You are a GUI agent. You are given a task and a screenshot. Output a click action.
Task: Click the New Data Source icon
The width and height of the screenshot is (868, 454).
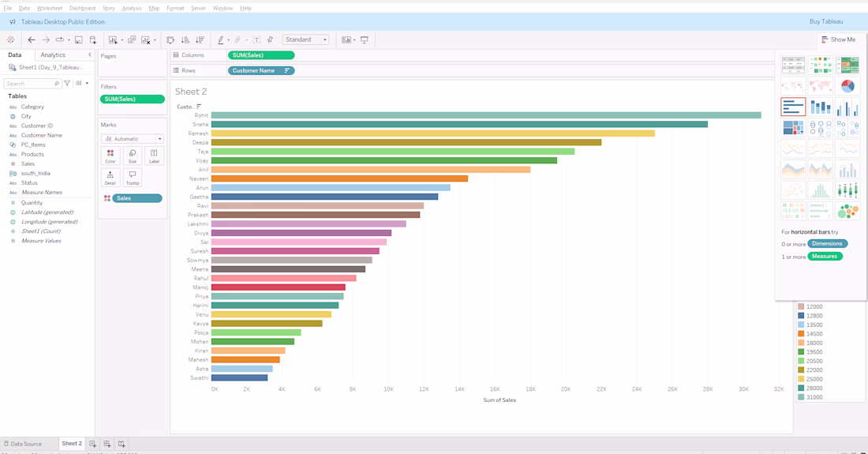click(93, 39)
